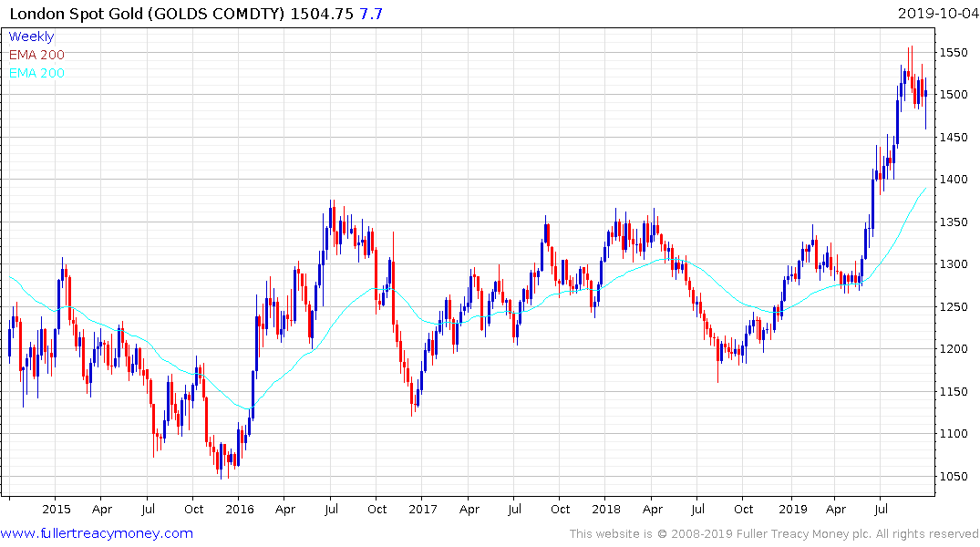Click the 1200 price axis label
This screenshot has width=980, height=547.
click(954, 349)
